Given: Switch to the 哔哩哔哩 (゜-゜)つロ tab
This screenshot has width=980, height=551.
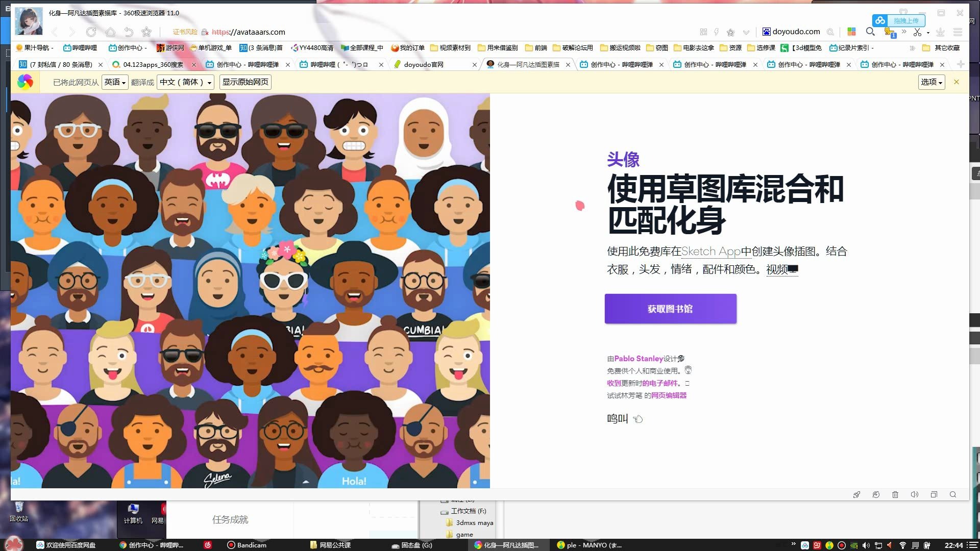Looking at the screenshot, I should [x=339, y=64].
